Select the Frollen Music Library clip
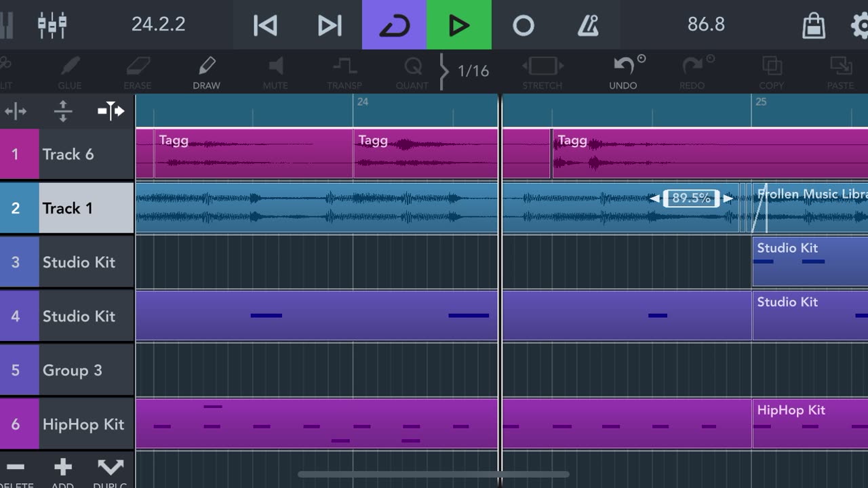This screenshot has height=488, width=868. 810,208
